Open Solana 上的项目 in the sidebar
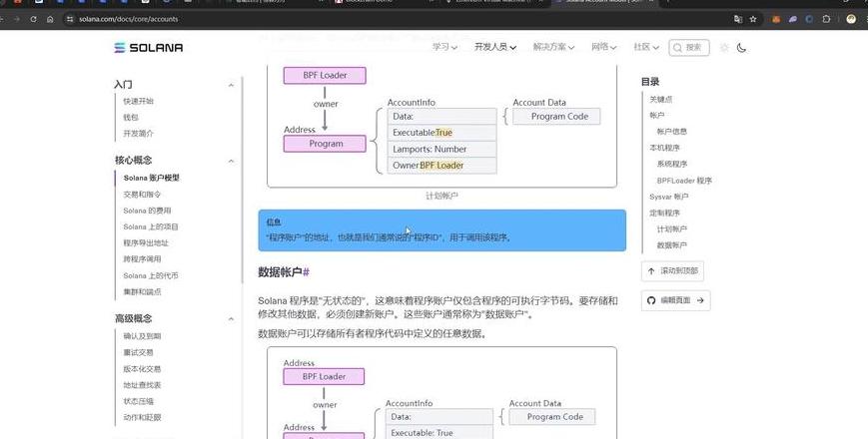The height and width of the screenshot is (439, 868). [x=151, y=226]
